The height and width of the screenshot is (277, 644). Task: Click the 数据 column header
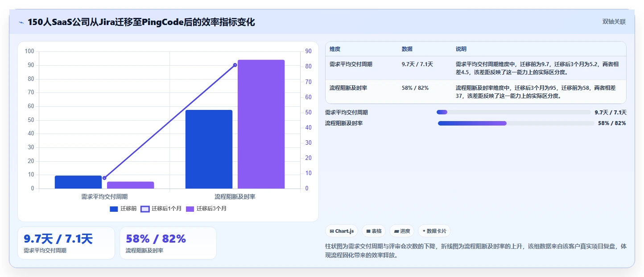(x=407, y=49)
